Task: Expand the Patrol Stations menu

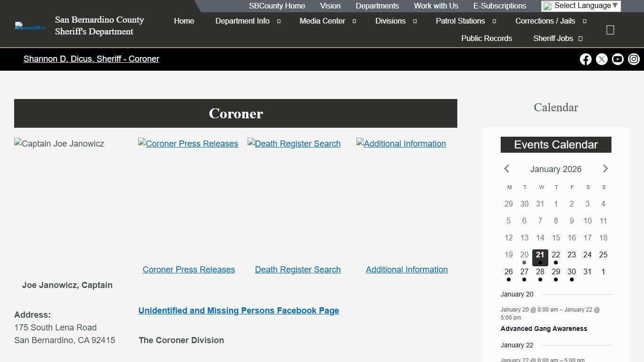Action: point(460,21)
